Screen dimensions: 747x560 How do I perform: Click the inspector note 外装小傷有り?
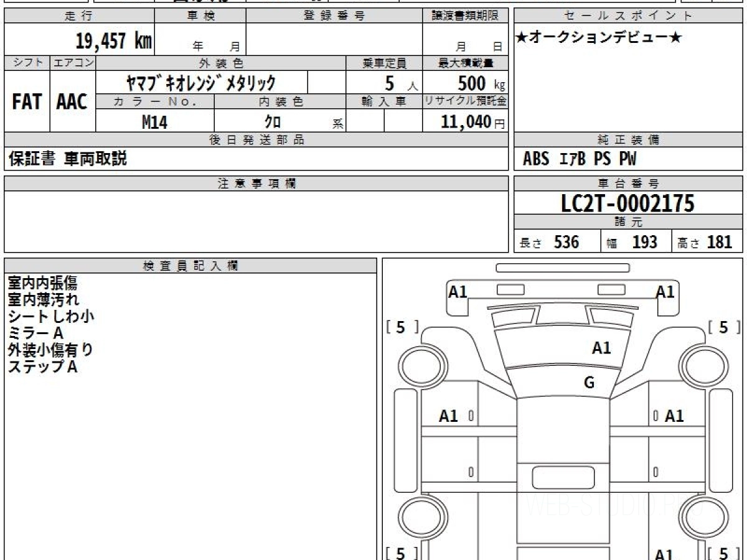click(50, 350)
